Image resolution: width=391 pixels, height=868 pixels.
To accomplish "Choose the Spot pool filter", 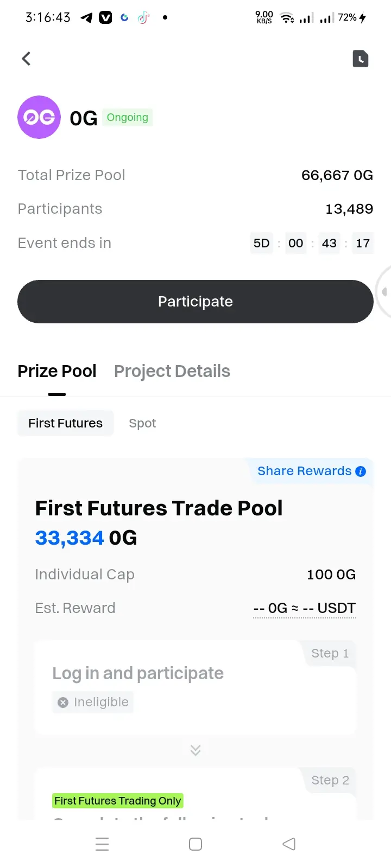I will (x=142, y=423).
